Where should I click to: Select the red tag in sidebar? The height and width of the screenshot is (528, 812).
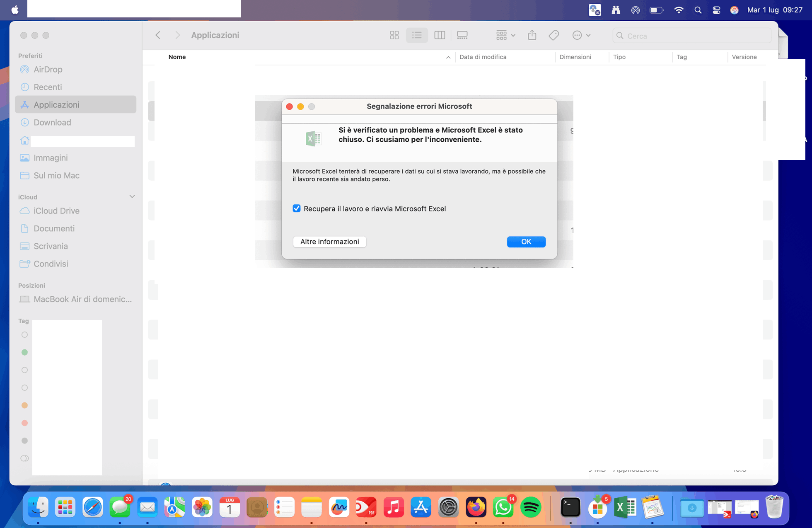(x=24, y=423)
